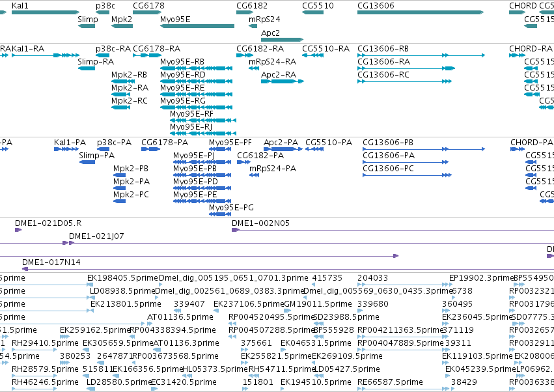554x392 pixels.
Task: Select the Apc2-PA protein label
Action: (x=281, y=143)
